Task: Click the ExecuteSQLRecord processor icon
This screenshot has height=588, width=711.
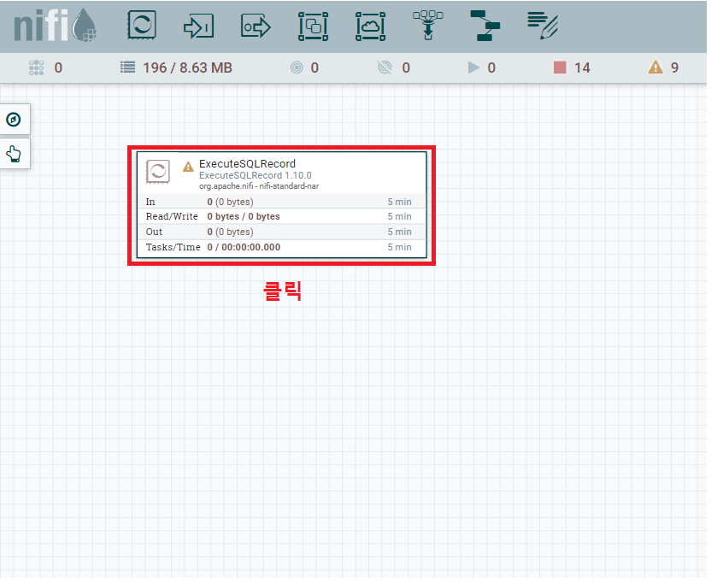Action: point(158,172)
